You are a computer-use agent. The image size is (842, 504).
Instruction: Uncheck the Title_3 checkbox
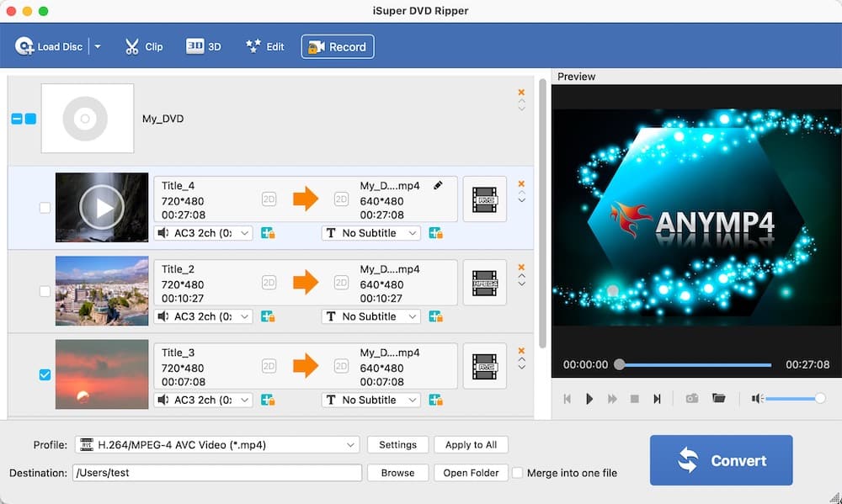(45, 374)
